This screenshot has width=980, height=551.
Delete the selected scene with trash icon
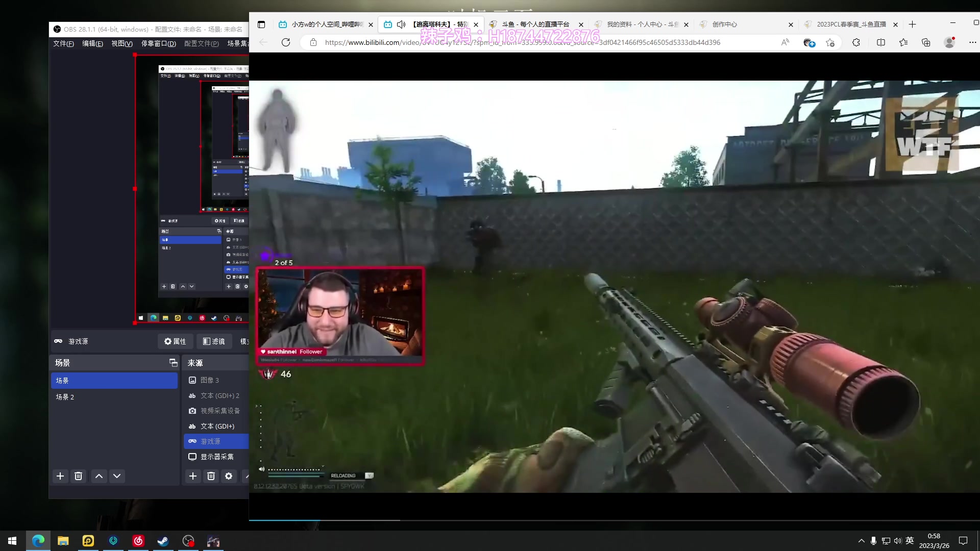click(x=78, y=476)
